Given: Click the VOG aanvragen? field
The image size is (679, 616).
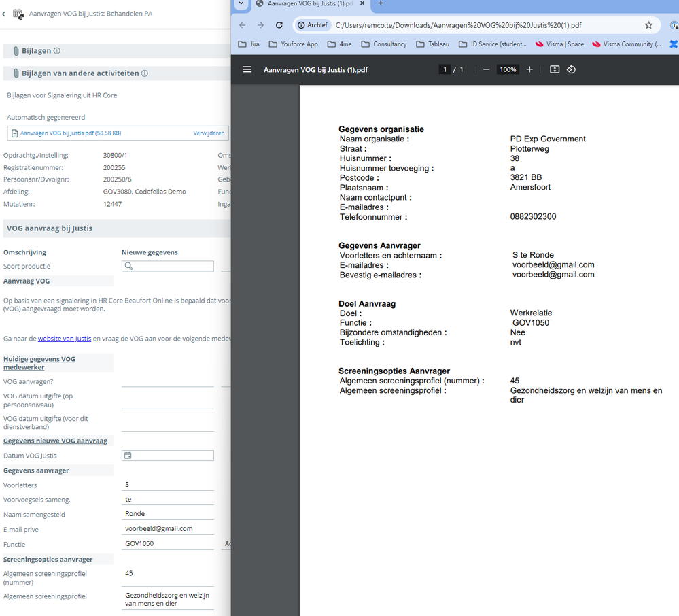Looking at the screenshot, I should point(168,381).
